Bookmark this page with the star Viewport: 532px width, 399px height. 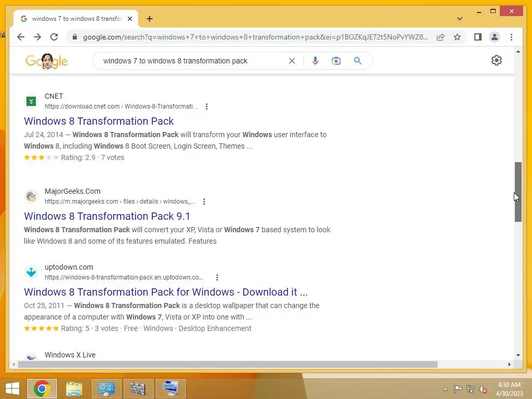pyautogui.click(x=457, y=37)
